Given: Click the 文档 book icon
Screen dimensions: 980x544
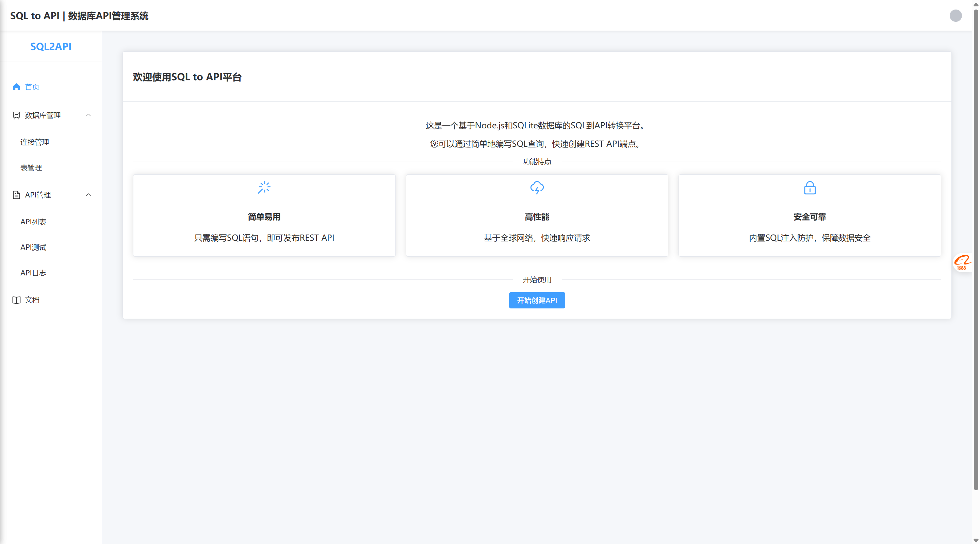Looking at the screenshot, I should tap(16, 300).
